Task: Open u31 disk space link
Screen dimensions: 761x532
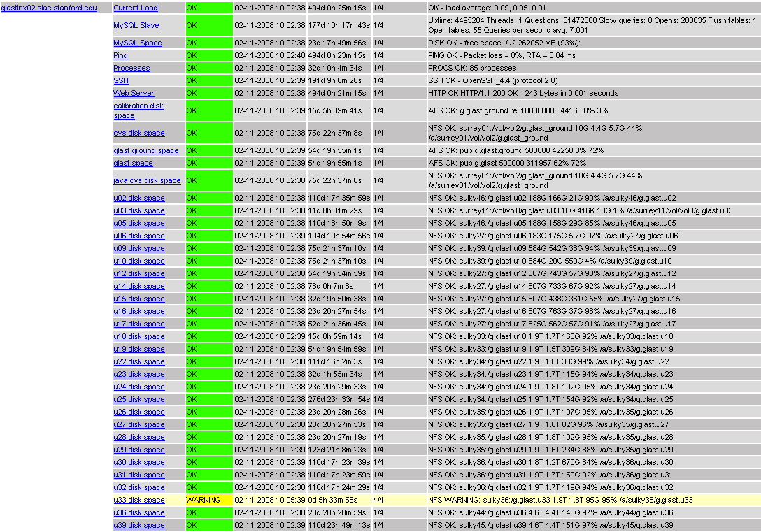Action: coord(139,475)
